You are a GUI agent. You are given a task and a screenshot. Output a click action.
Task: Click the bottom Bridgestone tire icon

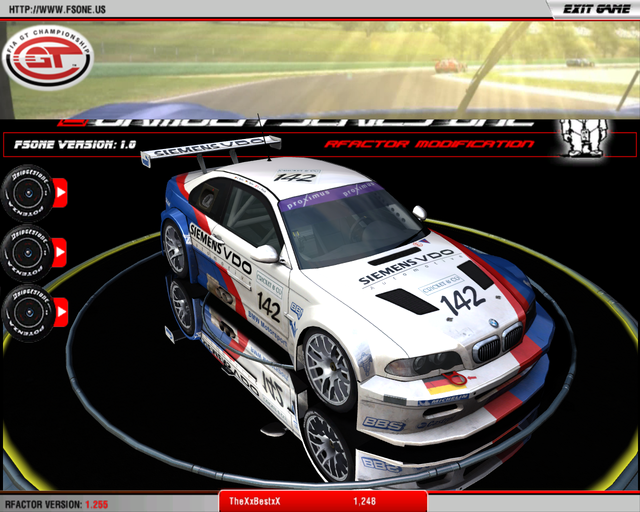pos(26,311)
